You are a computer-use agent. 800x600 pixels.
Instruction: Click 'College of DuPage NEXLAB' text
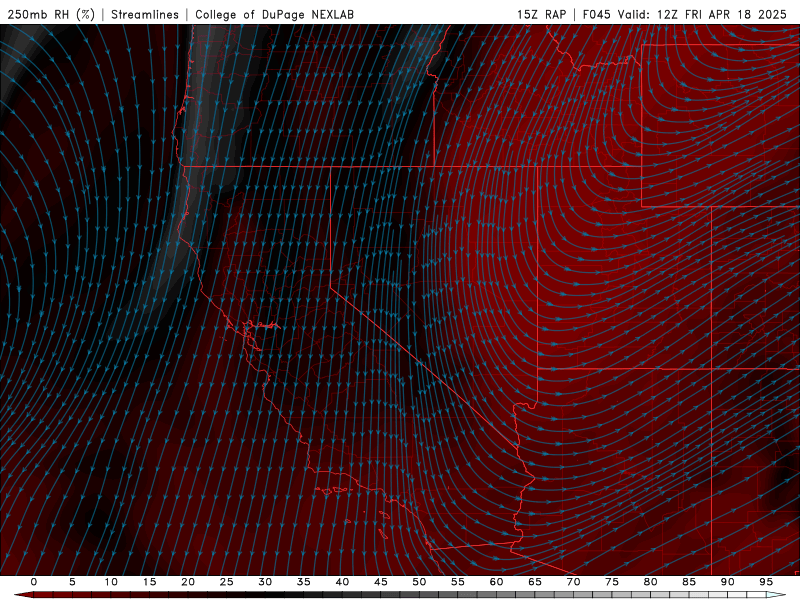click(x=274, y=14)
